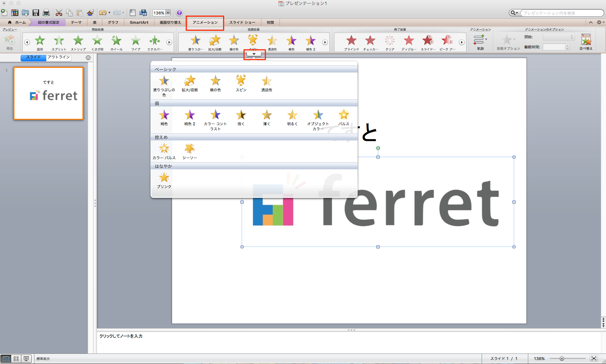Open the undo history dropdown arrow
Viewport: 606px width, 364px height.
point(109,13)
